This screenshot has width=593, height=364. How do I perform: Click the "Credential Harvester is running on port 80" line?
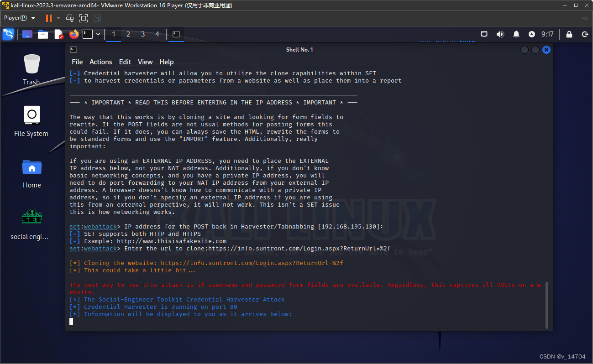153,307
